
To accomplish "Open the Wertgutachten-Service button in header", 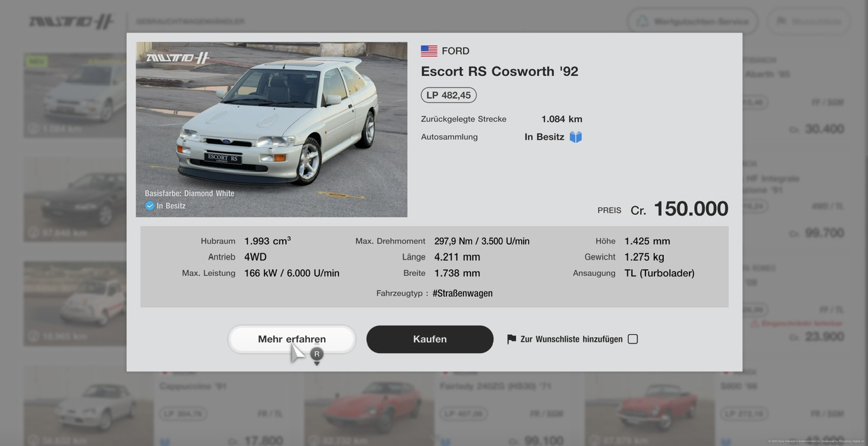I will [692, 22].
